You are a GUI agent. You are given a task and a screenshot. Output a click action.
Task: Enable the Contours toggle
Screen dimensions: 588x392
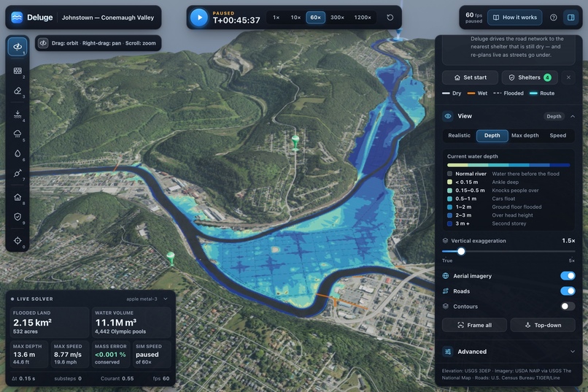pos(568,306)
